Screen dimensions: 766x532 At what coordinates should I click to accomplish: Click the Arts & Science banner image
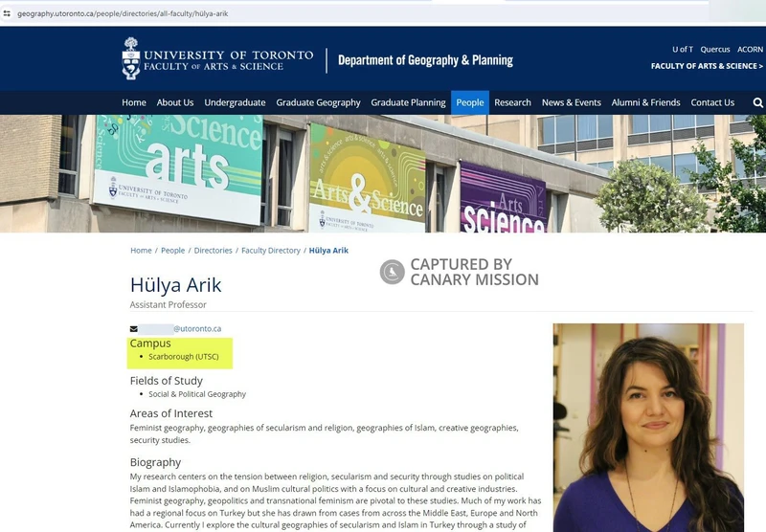pyautogui.click(x=383, y=174)
